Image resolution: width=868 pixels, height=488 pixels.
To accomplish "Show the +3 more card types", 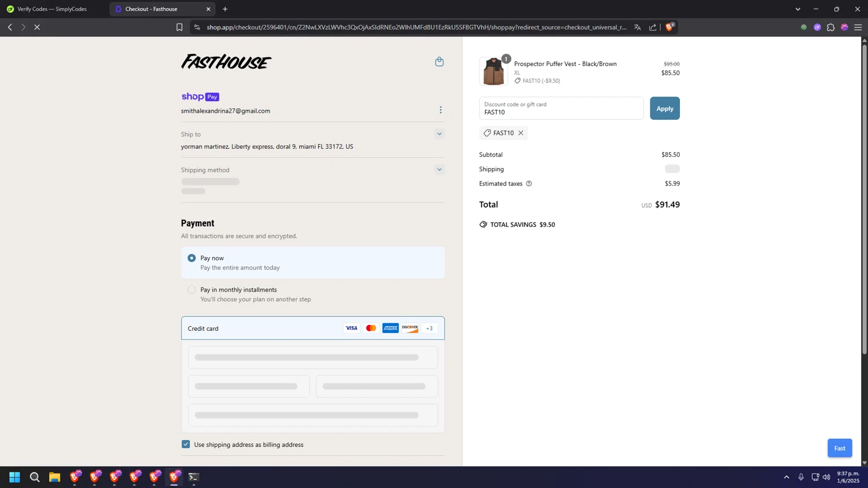I will coord(429,328).
